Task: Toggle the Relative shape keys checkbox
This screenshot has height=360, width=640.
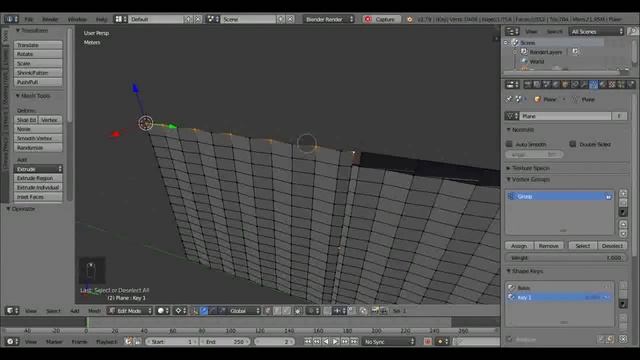Action: click(x=509, y=339)
